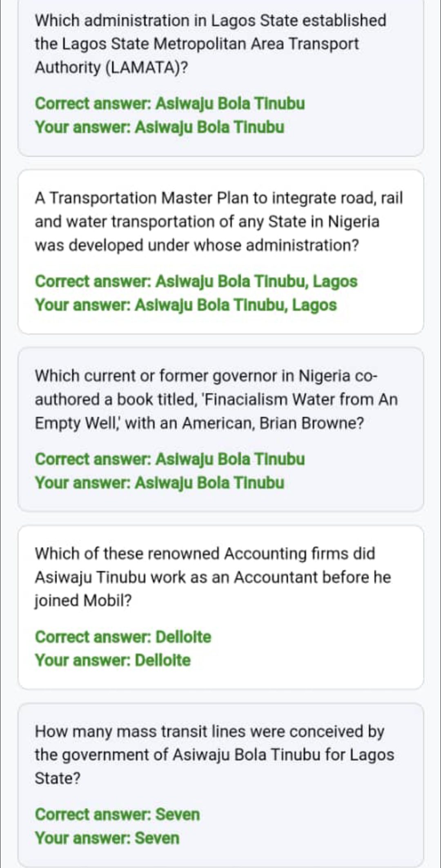Click 'Nigeria' in the transportation plan question
This screenshot has height=868, width=441.
[x=354, y=222]
